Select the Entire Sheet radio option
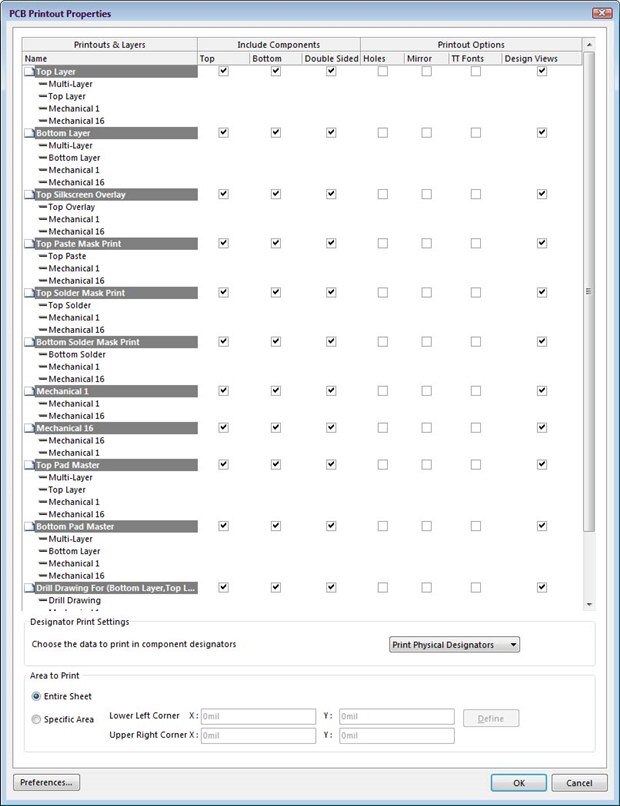The image size is (620, 806). [x=36, y=697]
